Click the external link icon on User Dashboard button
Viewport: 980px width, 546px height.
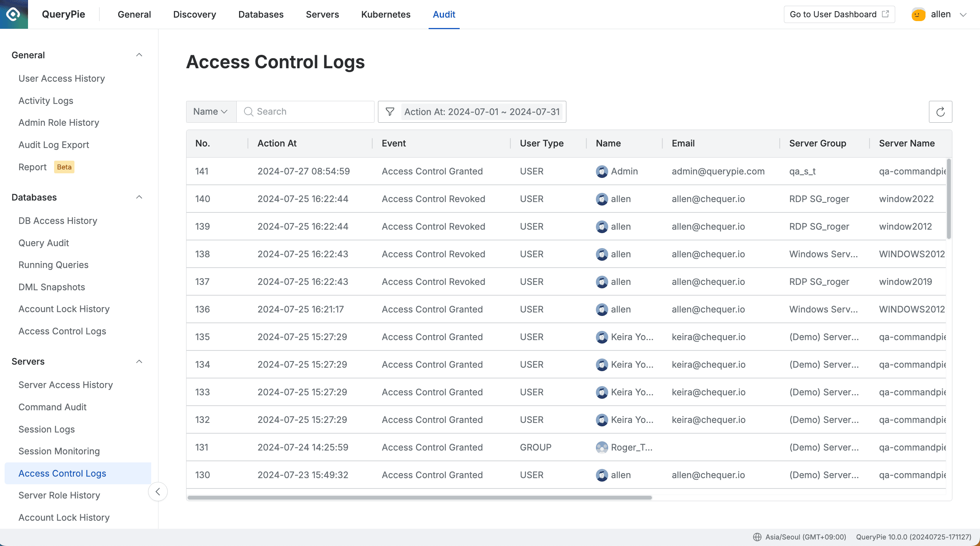click(885, 14)
